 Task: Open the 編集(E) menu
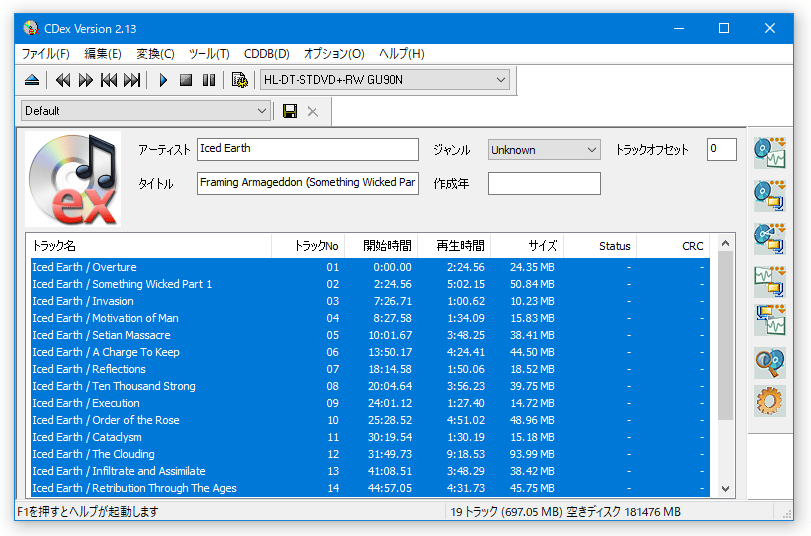point(103,54)
